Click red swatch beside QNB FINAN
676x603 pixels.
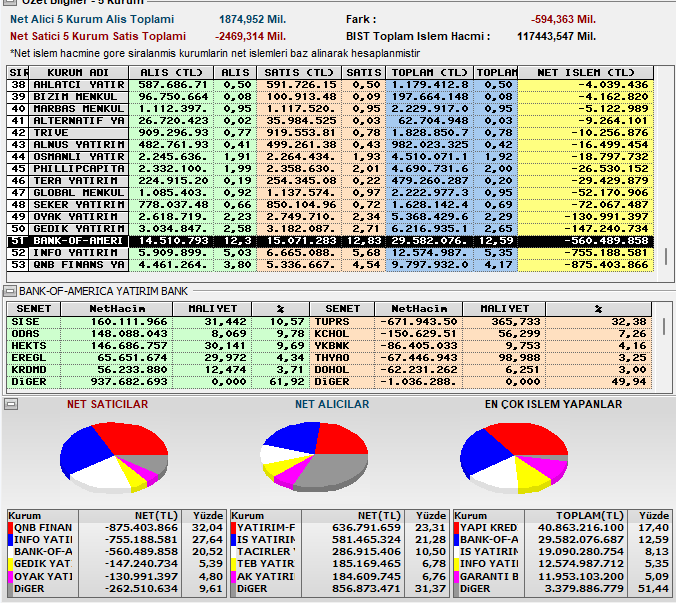(11, 528)
